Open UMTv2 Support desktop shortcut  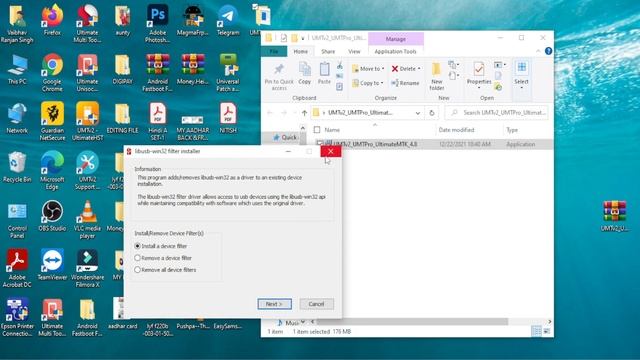pyautogui.click(x=87, y=170)
